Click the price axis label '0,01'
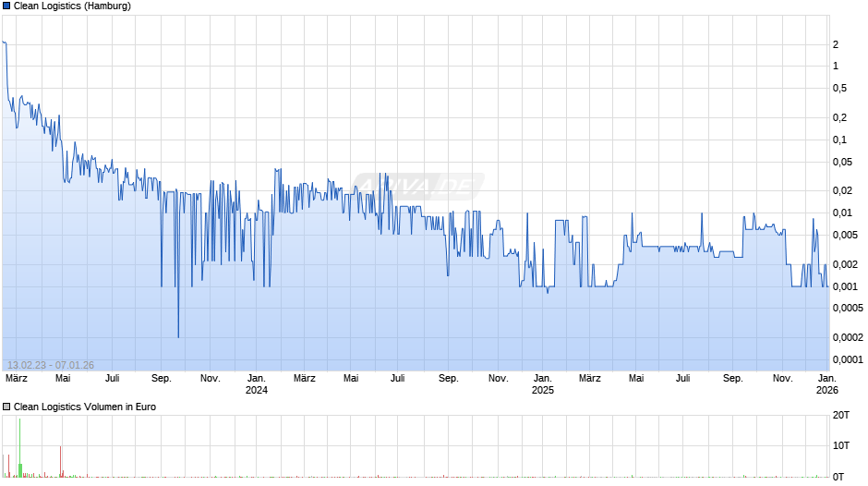Viewport: 868px width, 486px height. click(x=842, y=213)
